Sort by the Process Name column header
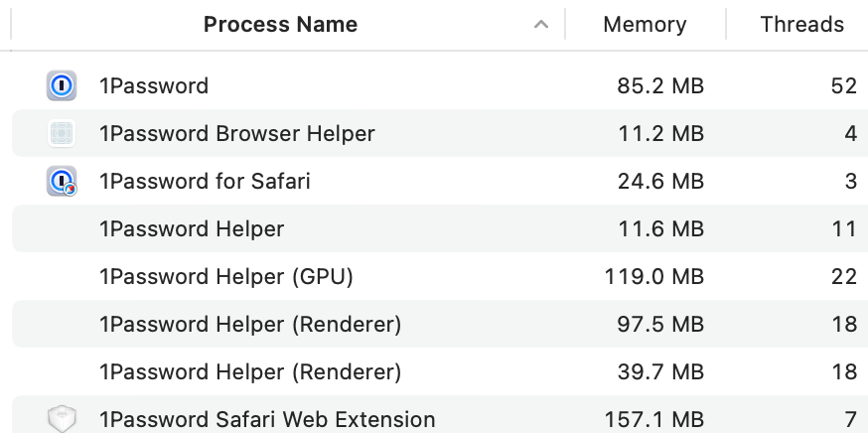Viewport: 868px width, 433px height. click(x=280, y=25)
